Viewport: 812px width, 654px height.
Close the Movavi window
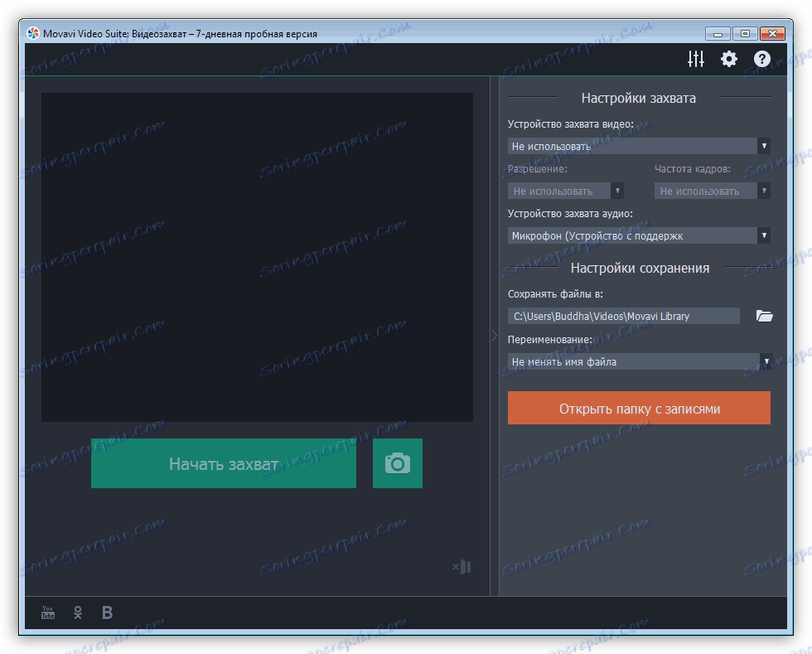tap(772, 34)
